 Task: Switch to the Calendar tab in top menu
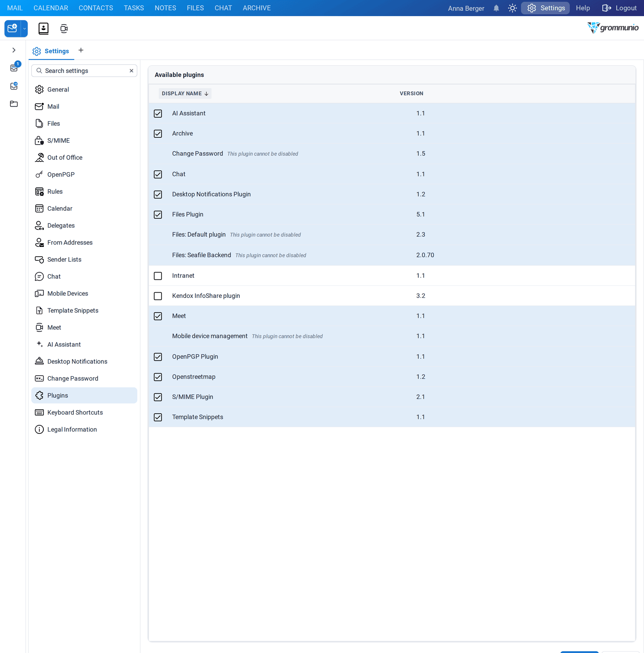(x=51, y=8)
